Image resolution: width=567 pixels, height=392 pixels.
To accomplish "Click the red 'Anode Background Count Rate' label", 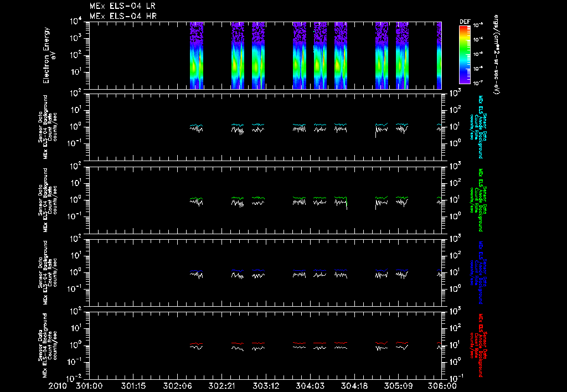I will point(477,345).
